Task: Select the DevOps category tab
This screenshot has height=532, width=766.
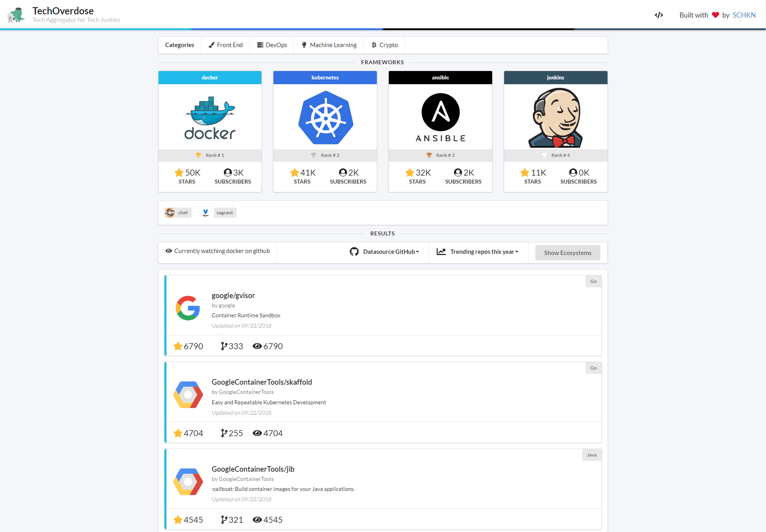Action: tap(272, 45)
